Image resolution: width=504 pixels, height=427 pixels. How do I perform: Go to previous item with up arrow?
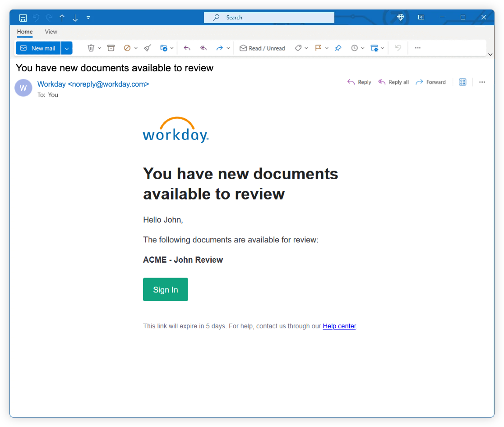tap(62, 18)
